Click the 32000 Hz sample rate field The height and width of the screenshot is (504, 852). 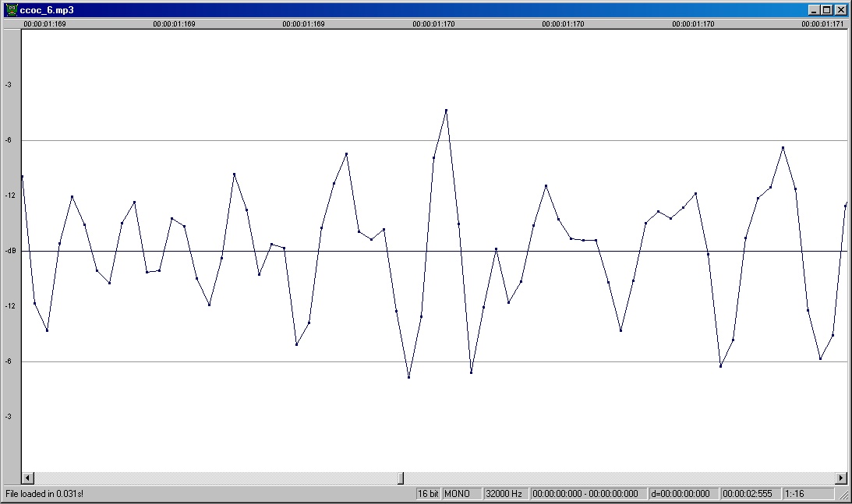click(x=504, y=494)
